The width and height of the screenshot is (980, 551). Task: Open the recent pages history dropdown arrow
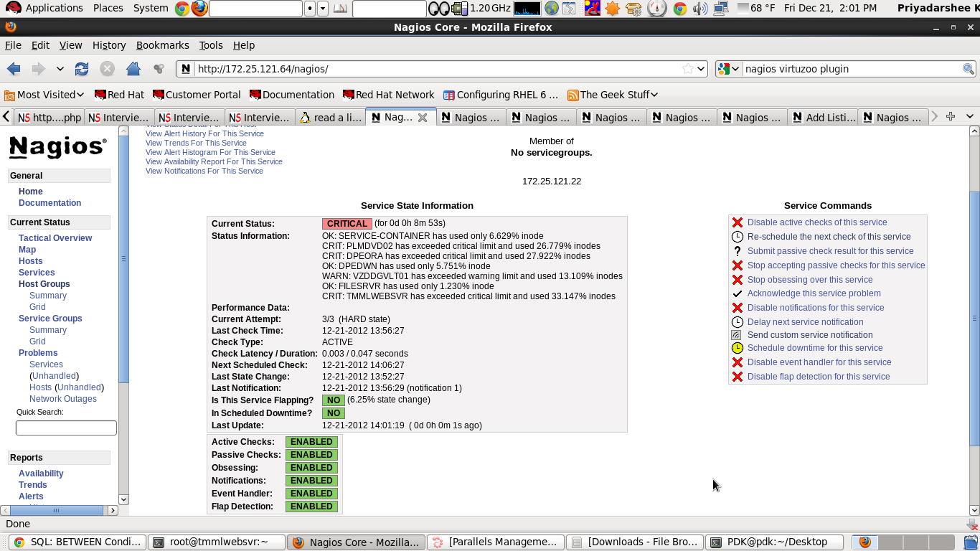tap(60, 69)
